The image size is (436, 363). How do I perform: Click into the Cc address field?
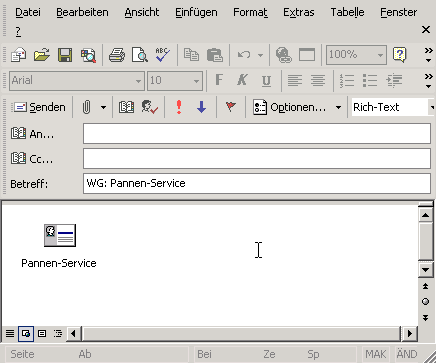(x=257, y=158)
